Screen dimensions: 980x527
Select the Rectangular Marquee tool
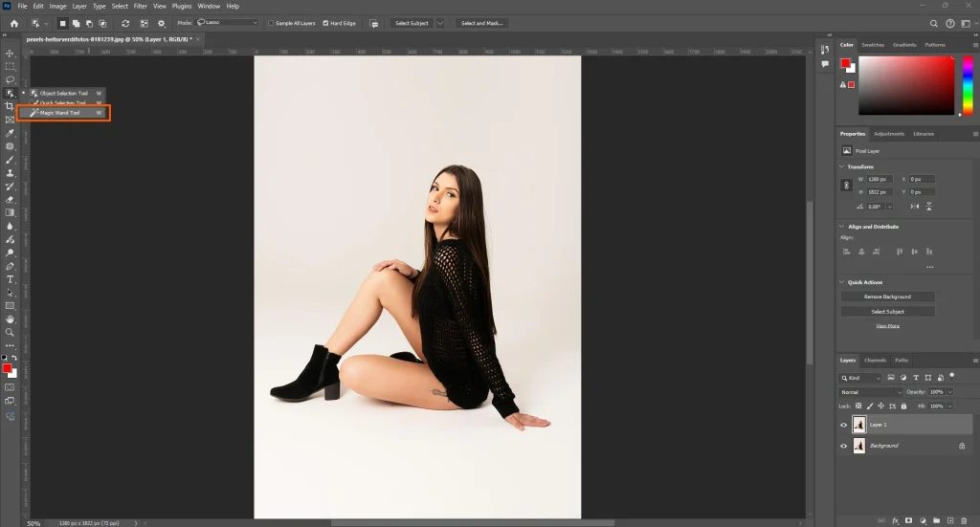(x=10, y=66)
